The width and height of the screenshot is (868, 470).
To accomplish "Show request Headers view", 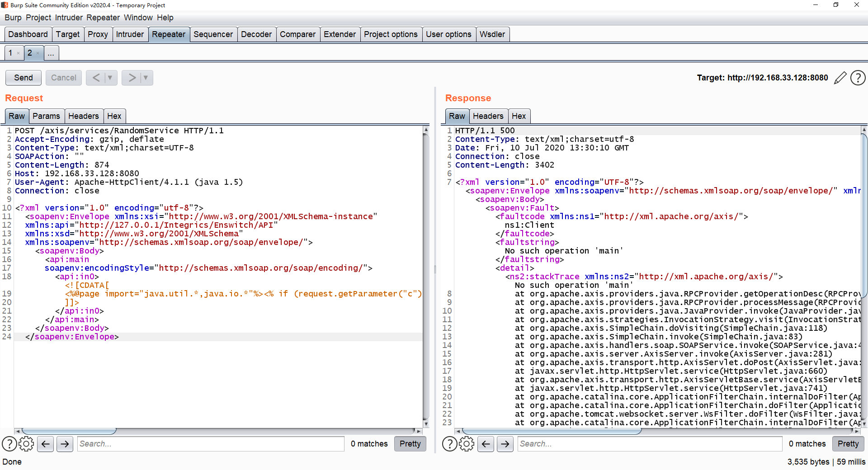I will [x=83, y=116].
